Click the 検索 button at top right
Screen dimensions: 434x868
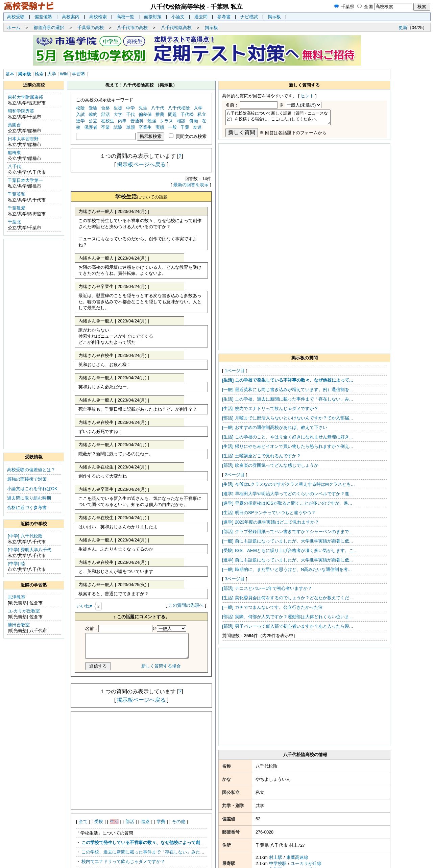pyautogui.click(x=421, y=6)
